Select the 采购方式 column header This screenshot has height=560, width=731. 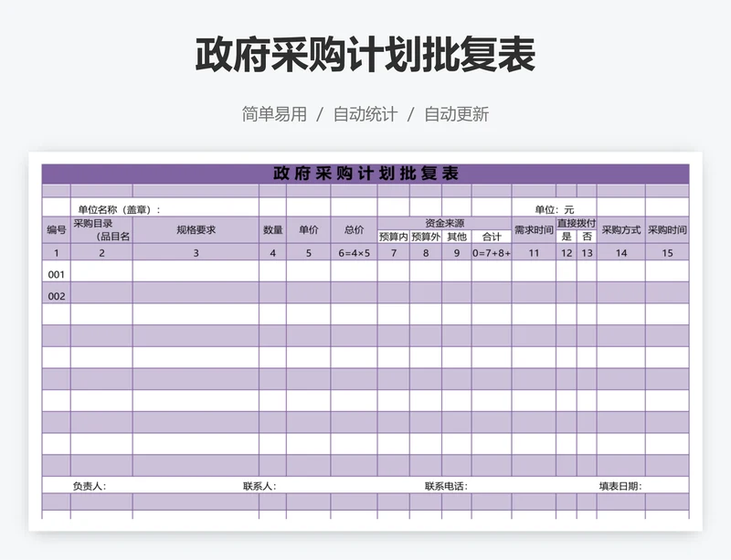[x=621, y=230]
